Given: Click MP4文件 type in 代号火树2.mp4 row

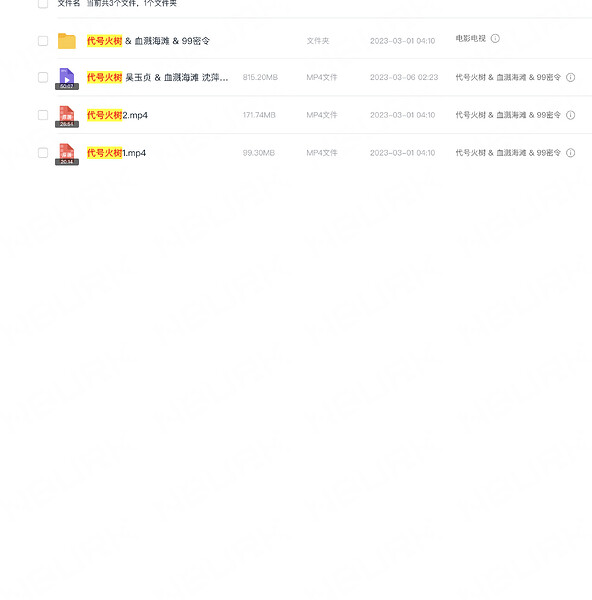Looking at the screenshot, I should [322, 115].
